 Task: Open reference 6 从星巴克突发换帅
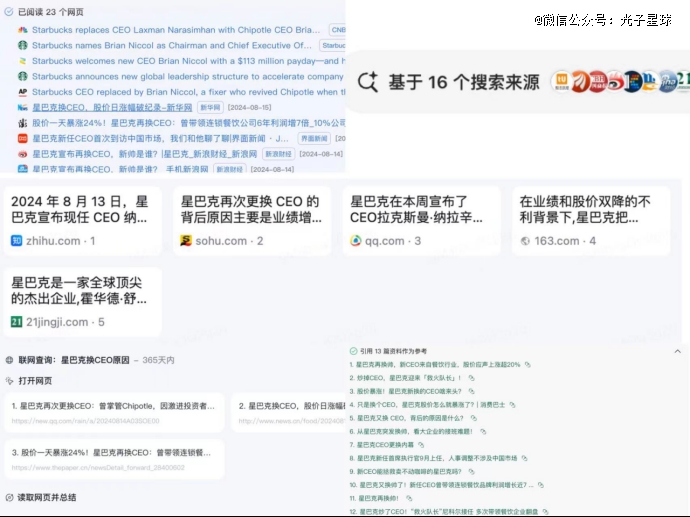411,432
